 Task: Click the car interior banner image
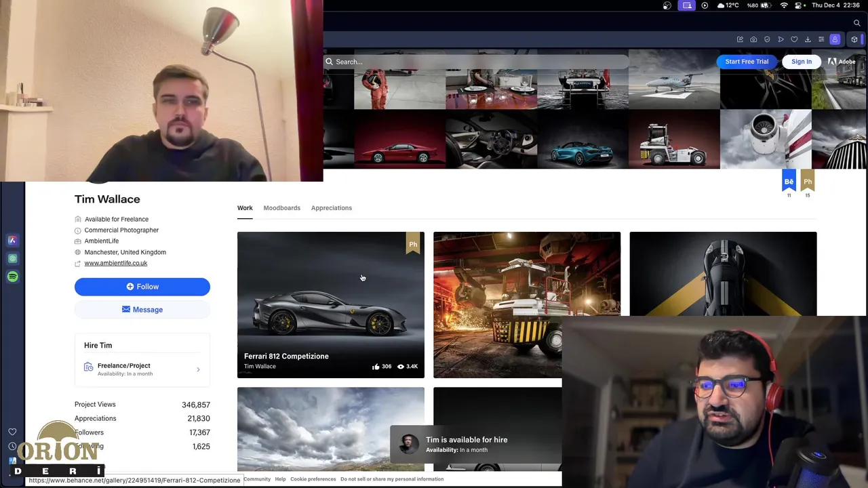[491, 139]
